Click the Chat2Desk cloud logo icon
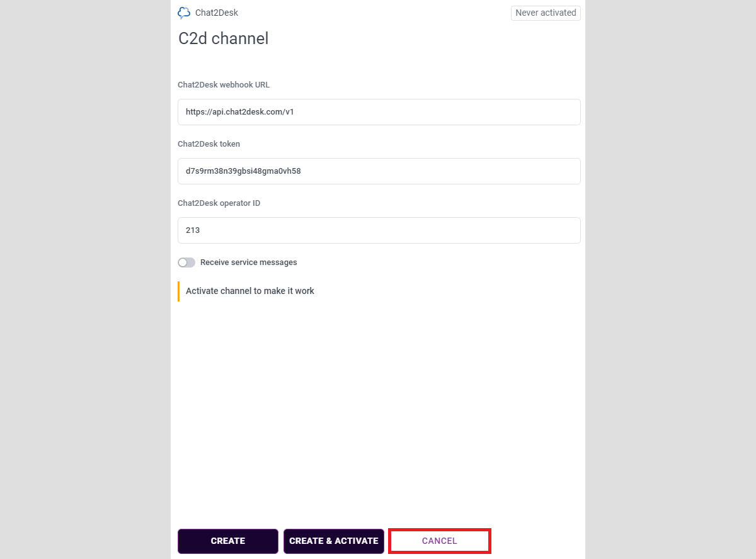756x559 pixels. coord(184,13)
